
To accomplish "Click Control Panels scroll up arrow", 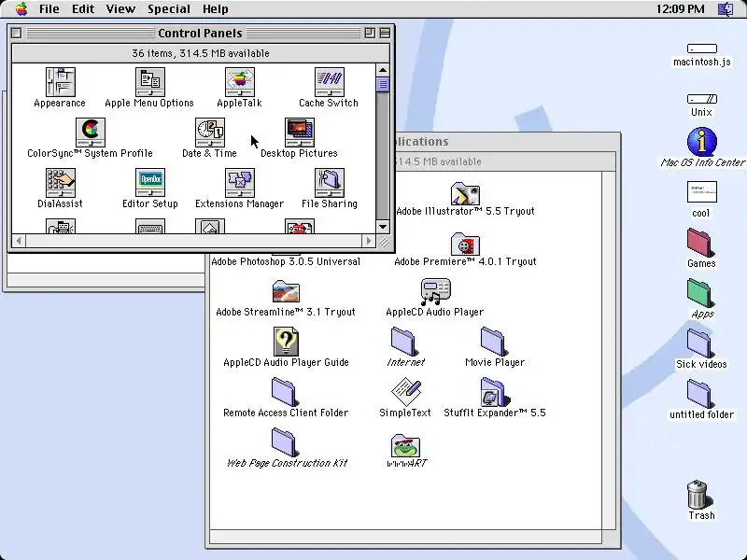I will tap(383, 70).
